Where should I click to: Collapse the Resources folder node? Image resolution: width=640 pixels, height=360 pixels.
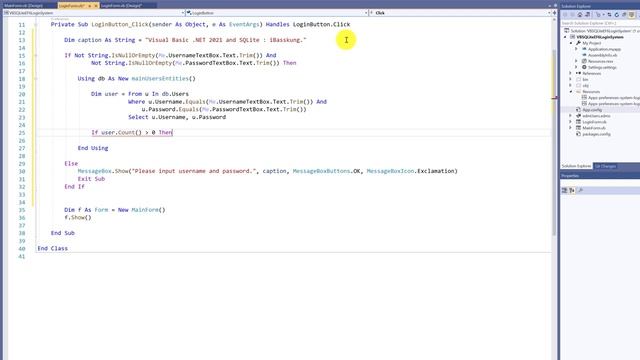(571, 92)
